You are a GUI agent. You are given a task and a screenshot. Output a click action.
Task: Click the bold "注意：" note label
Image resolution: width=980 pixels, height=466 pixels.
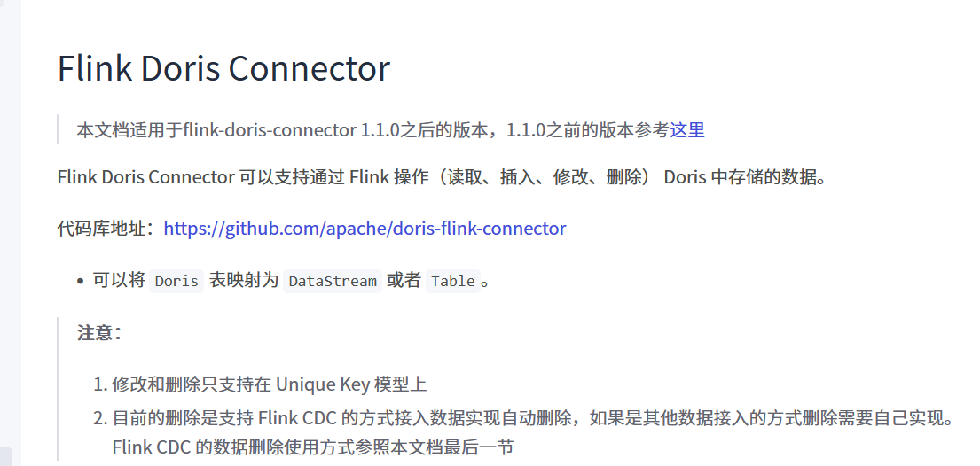click(99, 333)
